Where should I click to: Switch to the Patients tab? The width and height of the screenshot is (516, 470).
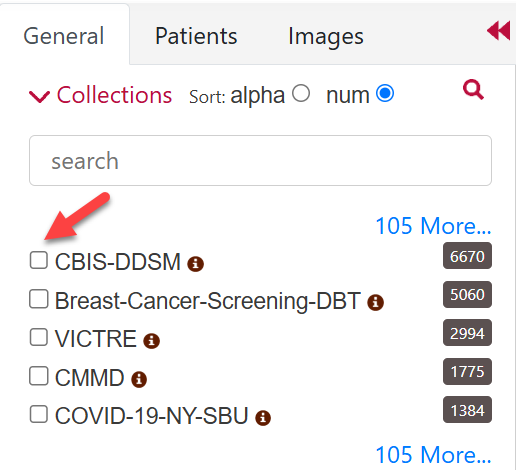[196, 36]
